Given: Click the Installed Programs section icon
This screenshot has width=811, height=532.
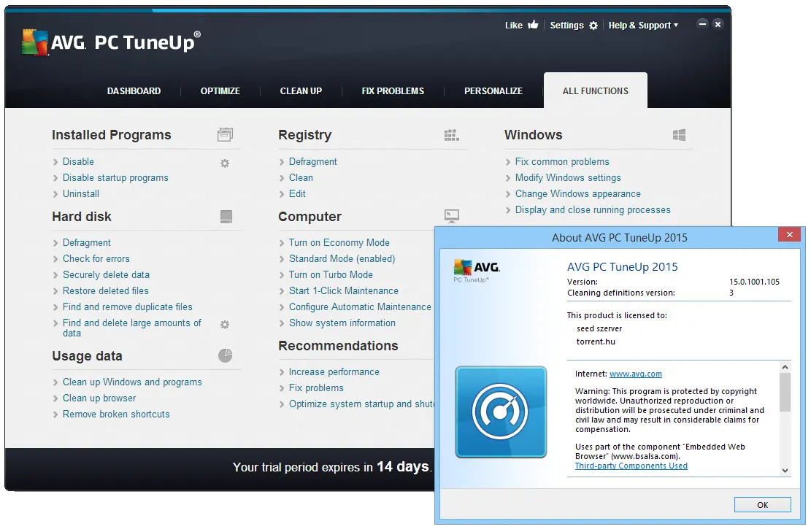Looking at the screenshot, I should coord(225,135).
